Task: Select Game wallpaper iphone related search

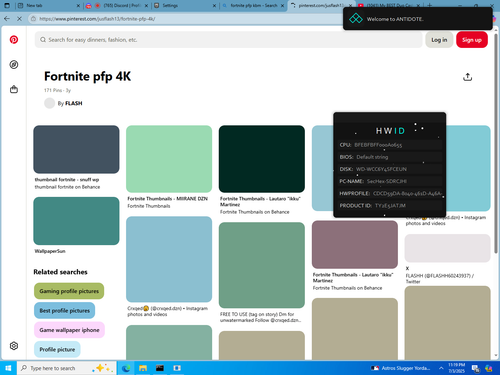Action: tap(69, 330)
